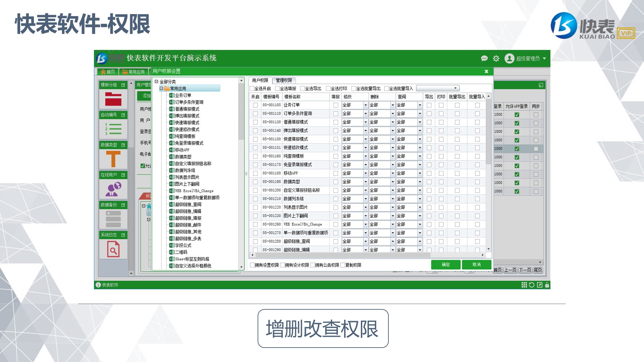Collapse the 全部分类 tree node
The height and width of the screenshot is (362, 644).
pos(156,81)
